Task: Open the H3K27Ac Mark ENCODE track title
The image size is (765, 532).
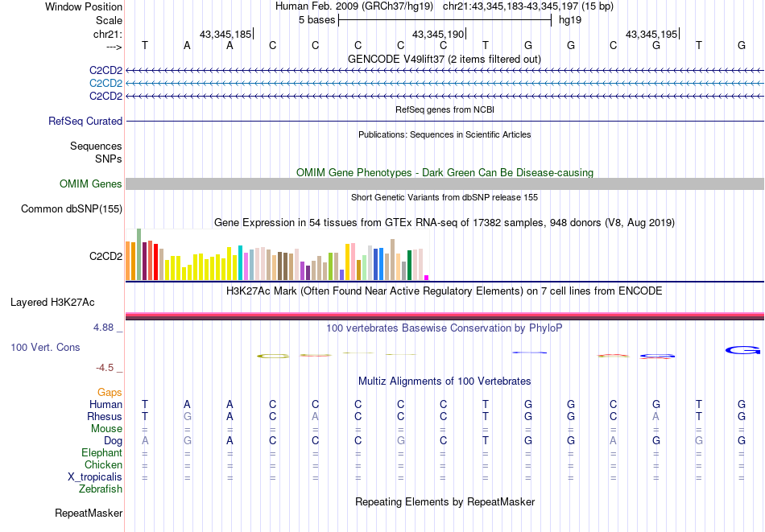Action: tap(445, 291)
